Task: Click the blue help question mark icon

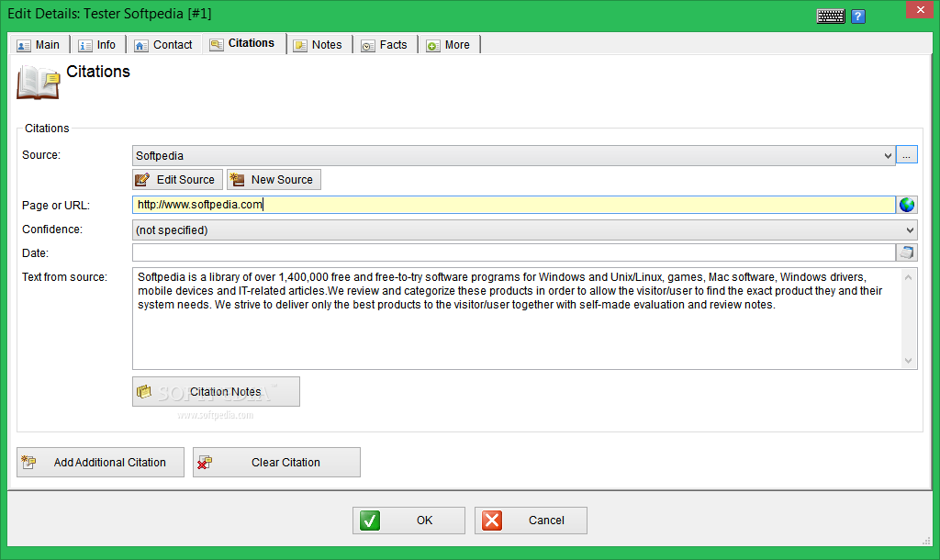Action: tap(858, 17)
